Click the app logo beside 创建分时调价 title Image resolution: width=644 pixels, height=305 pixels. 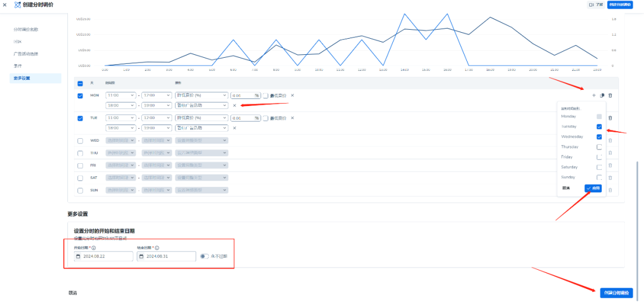(17, 5)
